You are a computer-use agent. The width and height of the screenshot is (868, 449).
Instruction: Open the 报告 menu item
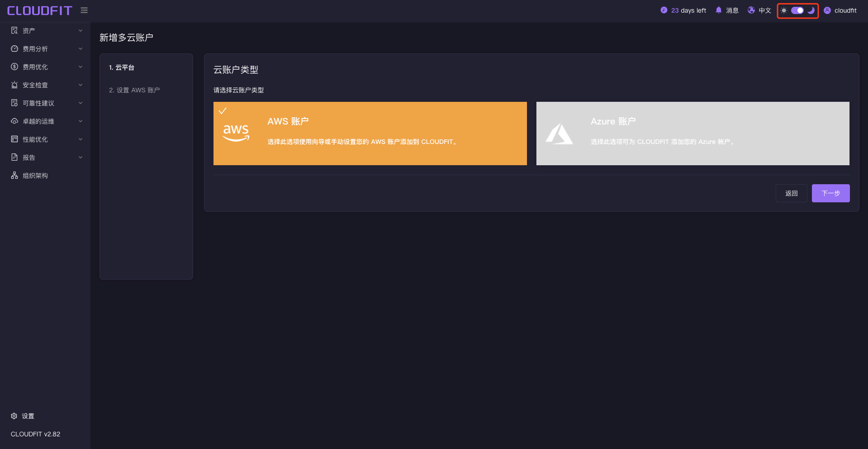(x=45, y=157)
